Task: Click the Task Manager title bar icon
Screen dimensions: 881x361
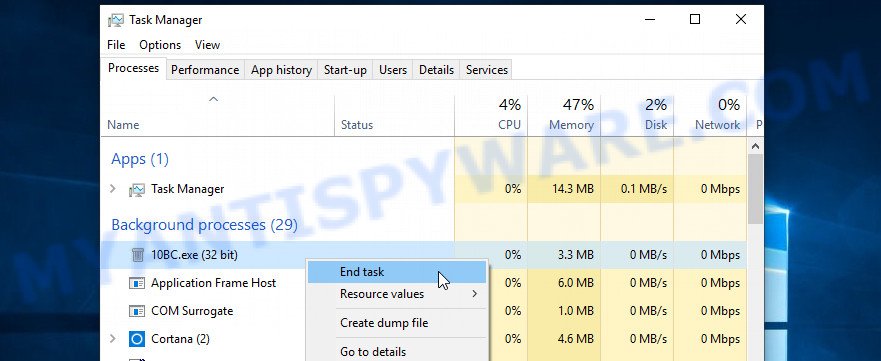Action: (x=115, y=20)
